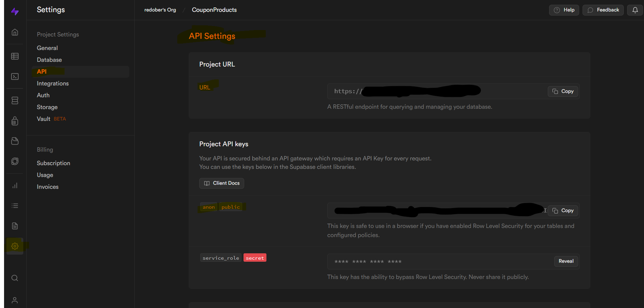Open the Home icon in sidebar

(x=15, y=32)
